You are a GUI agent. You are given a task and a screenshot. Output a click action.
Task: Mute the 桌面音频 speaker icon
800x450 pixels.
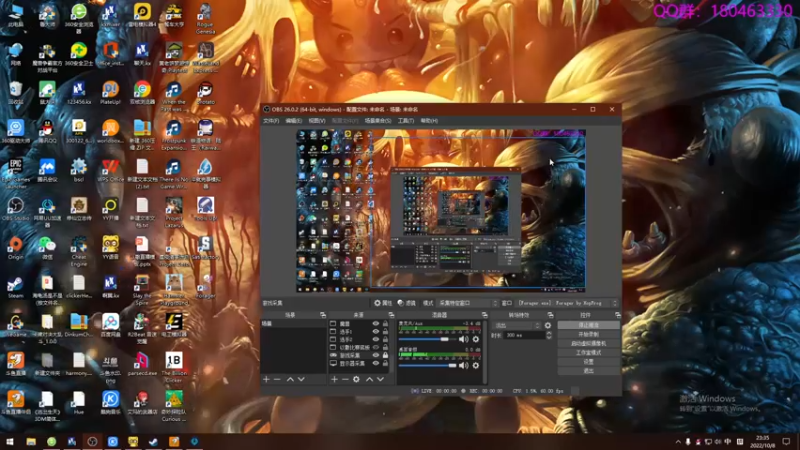pos(463,365)
